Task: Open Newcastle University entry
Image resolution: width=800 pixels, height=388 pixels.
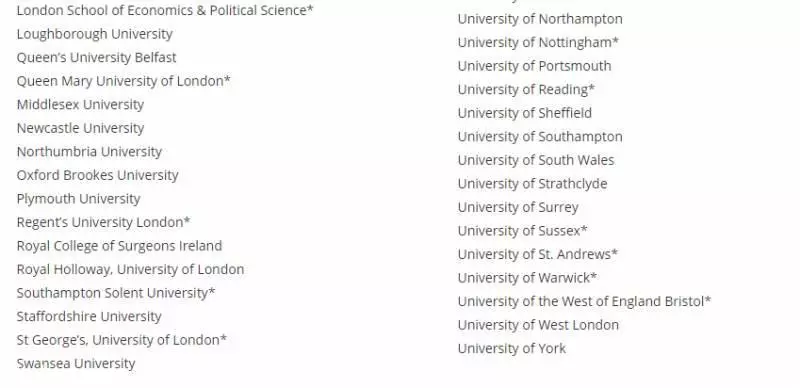Action: tap(80, 128)
